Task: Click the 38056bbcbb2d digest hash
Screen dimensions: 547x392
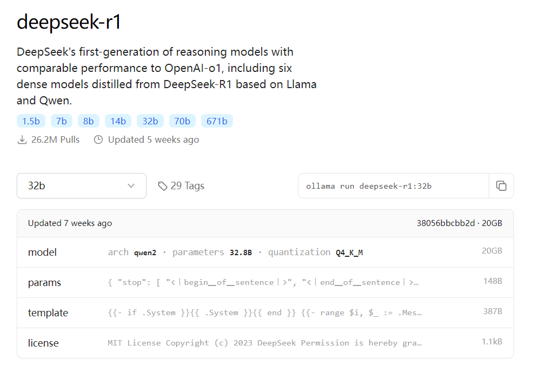Action: pyautogui.click(x=446, y=223)
